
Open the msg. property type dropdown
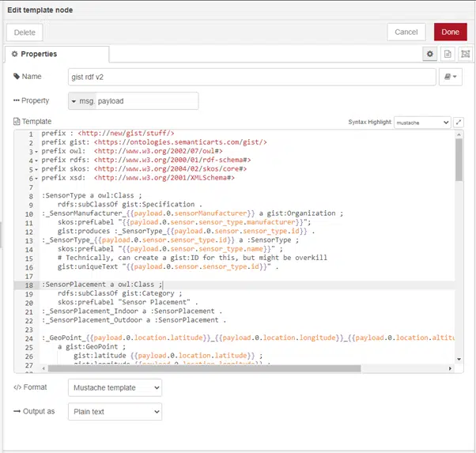click(x=82, y=101)
